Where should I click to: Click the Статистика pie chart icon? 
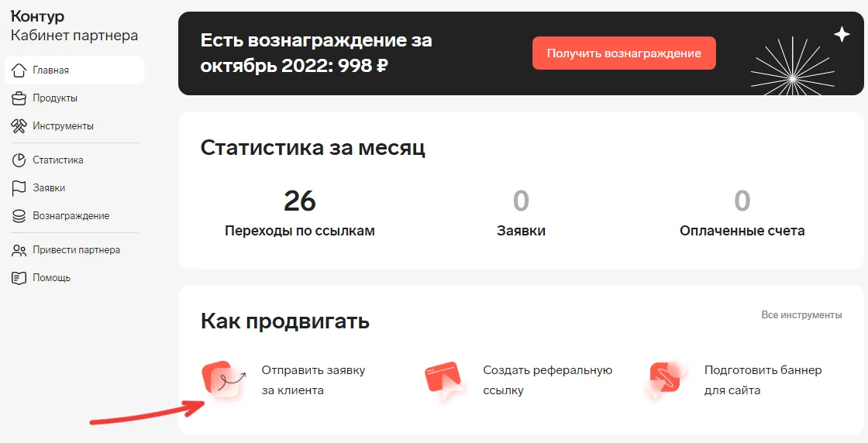19,160
